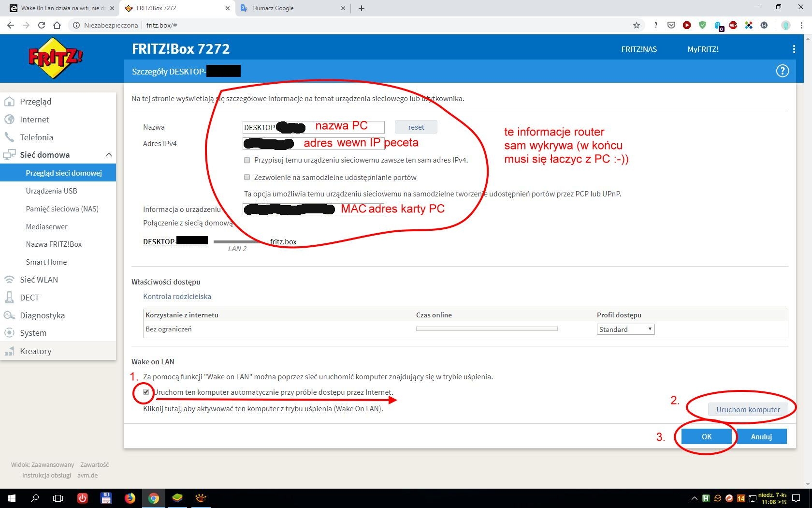Open the Standard access profile dropdown
812x508 pixels.
626,329
